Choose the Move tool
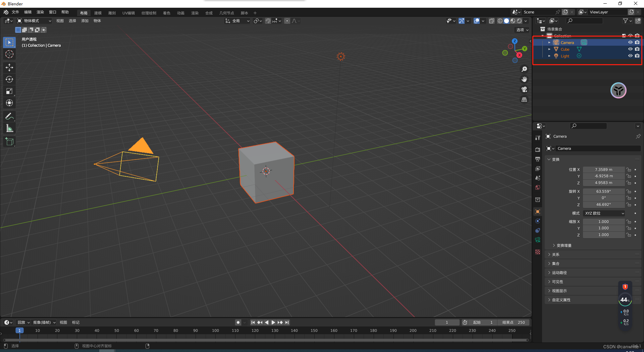 9,68
